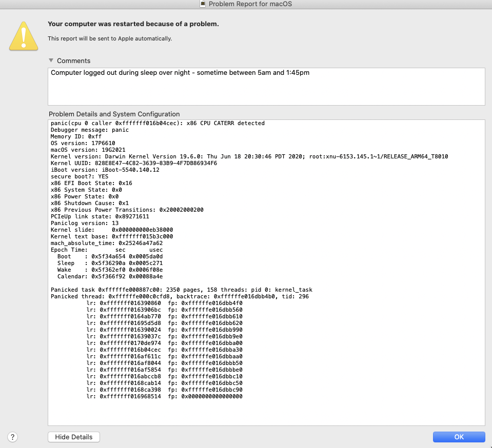Click the PCIeUp link state line
Viewport: 492px width, 448px height.
click(x=100, y=216)
